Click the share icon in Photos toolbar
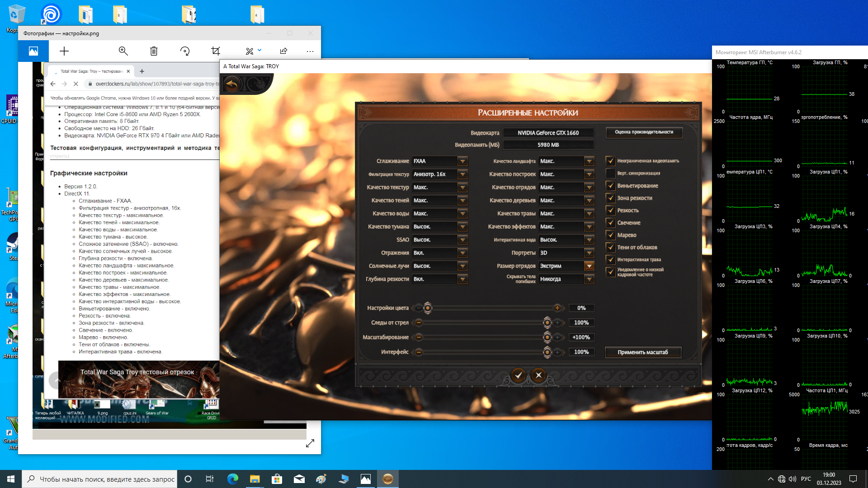 coord(283,51)
